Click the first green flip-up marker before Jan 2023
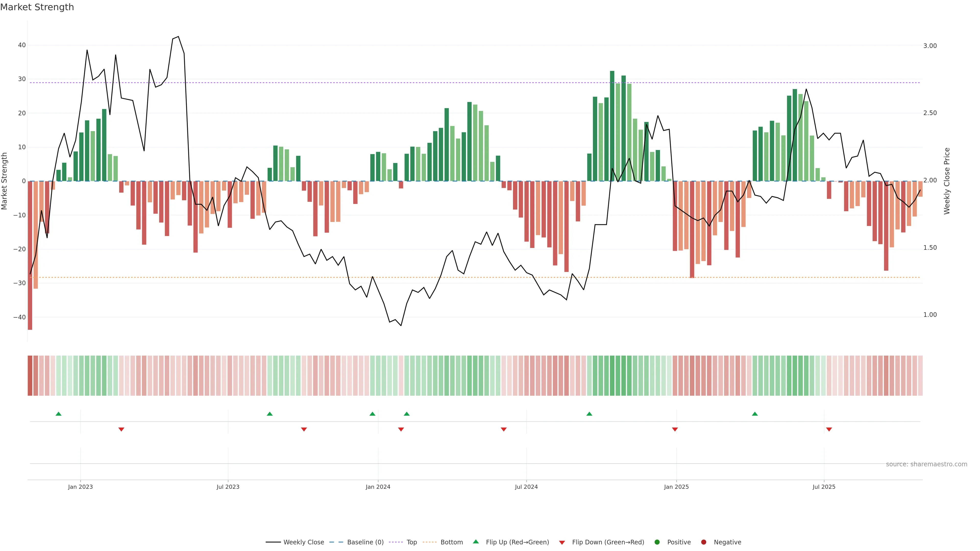The width and height of the screenshot is (980, 551). coord(59,414)
